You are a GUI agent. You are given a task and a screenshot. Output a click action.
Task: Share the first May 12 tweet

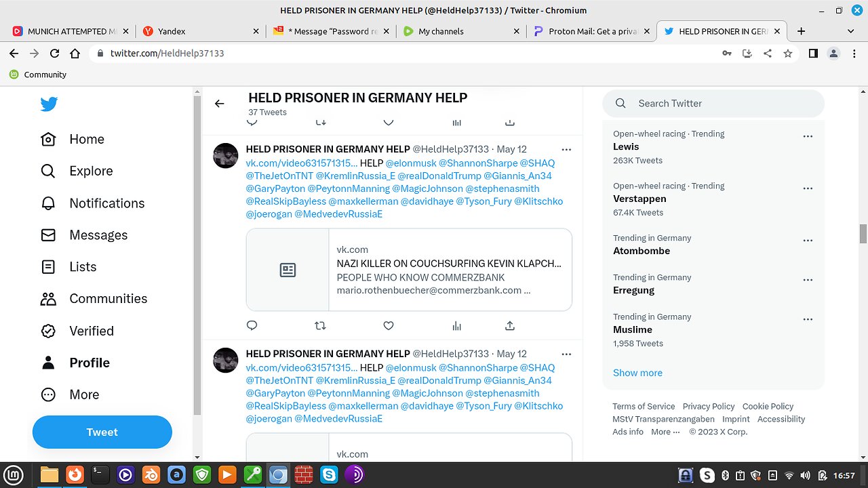(x=510, y=325)
